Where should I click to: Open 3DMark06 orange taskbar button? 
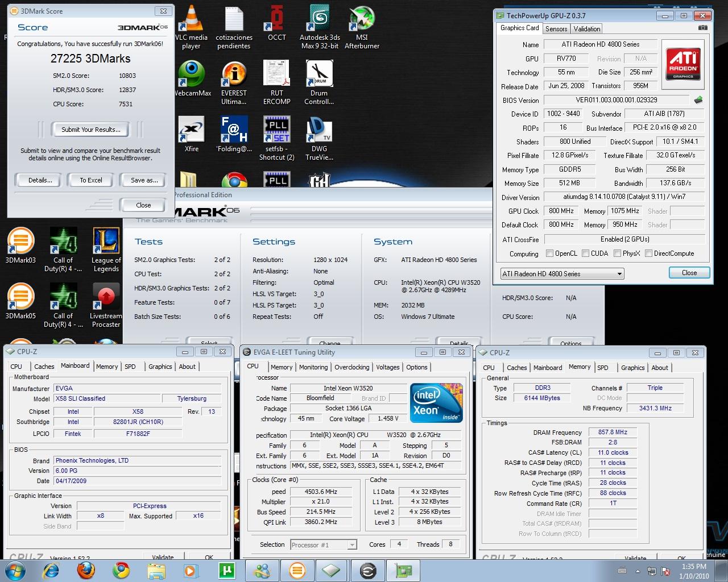pyautogui.click(x=298, y=570)
